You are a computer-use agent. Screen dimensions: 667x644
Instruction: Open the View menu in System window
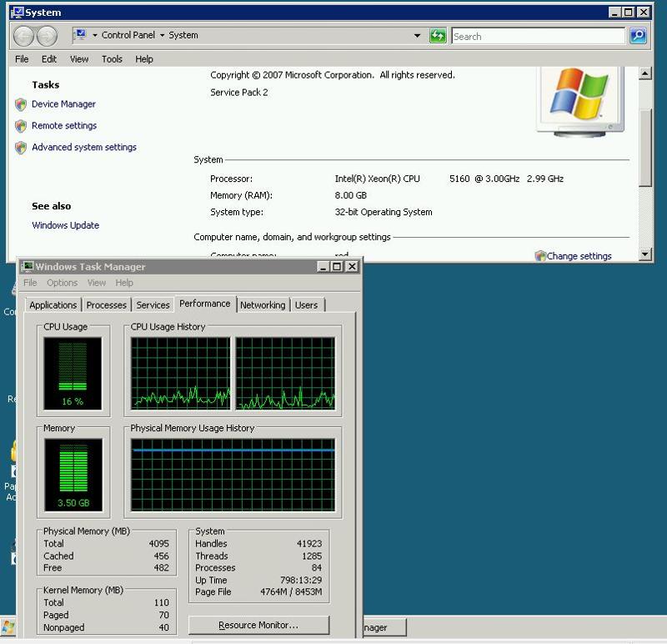[79, 59]
